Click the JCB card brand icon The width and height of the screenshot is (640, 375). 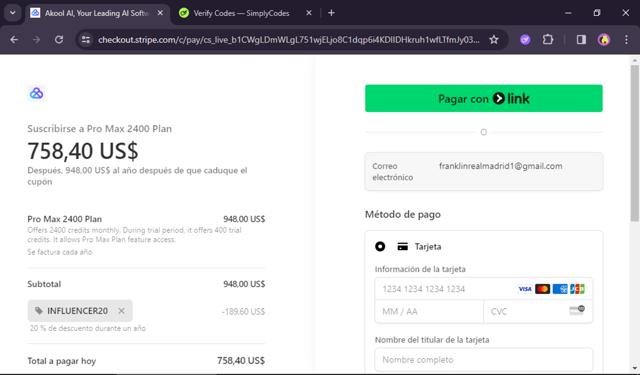[x=577, y=289]
